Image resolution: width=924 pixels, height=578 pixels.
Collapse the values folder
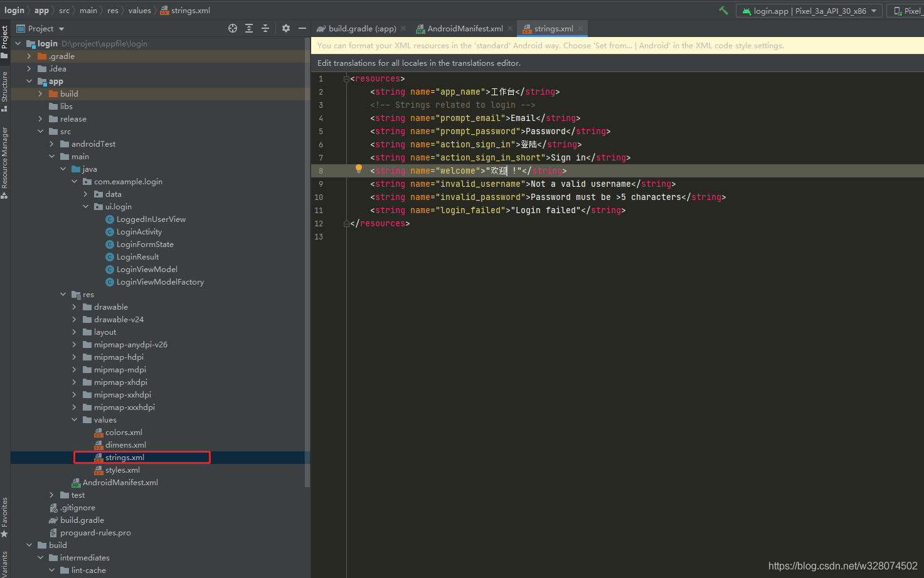(x=74, y=420)
